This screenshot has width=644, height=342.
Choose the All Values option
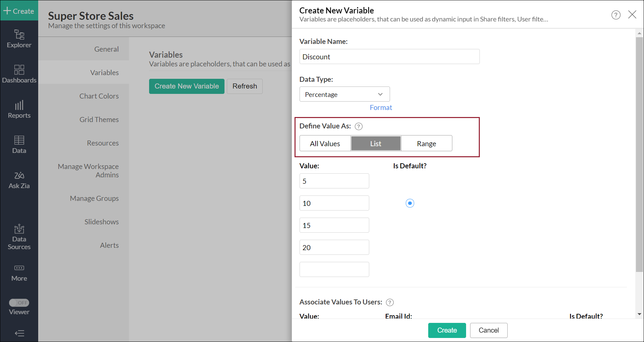click(325, 144)
